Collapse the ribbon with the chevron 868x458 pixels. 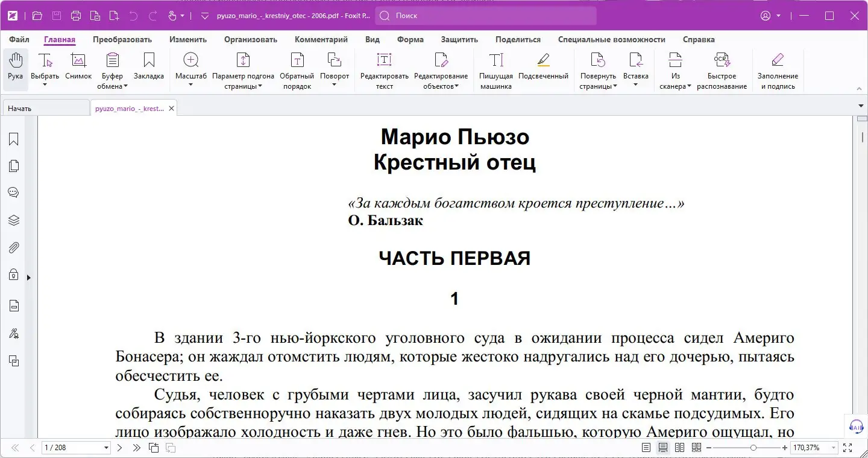(861, 89)
